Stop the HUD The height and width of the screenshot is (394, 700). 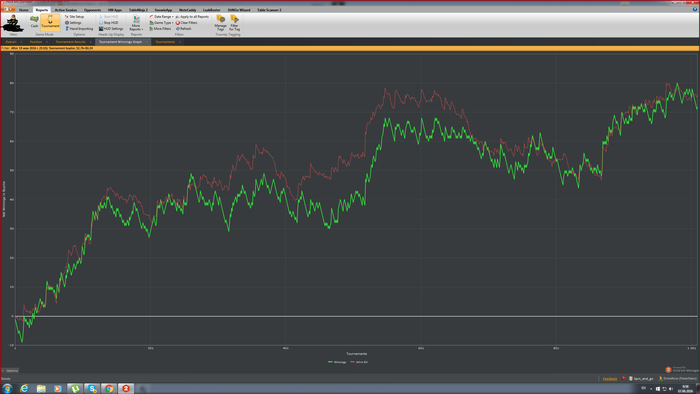[108, 22]
